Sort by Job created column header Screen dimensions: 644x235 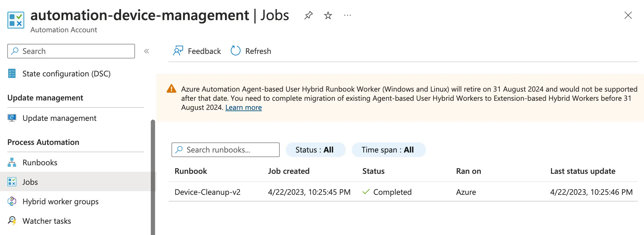[289, 171]
